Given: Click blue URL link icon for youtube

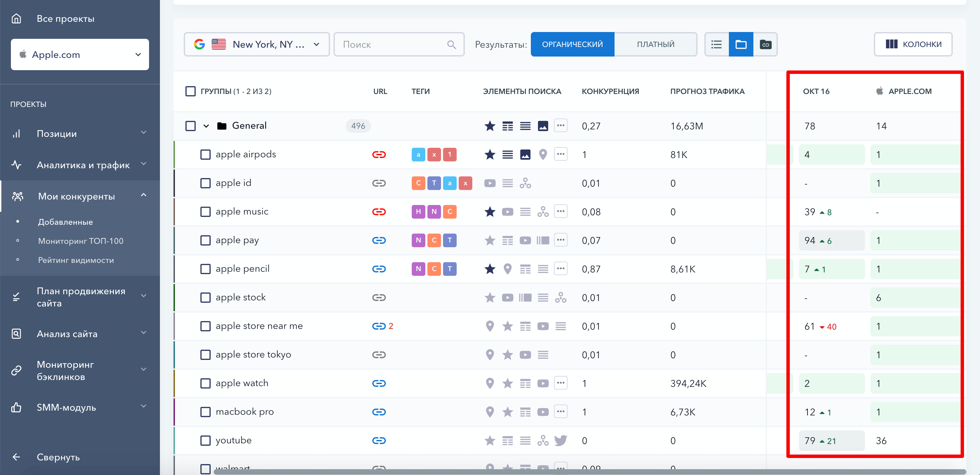Looking at the screenshot, I should click(x=378, y=440).
